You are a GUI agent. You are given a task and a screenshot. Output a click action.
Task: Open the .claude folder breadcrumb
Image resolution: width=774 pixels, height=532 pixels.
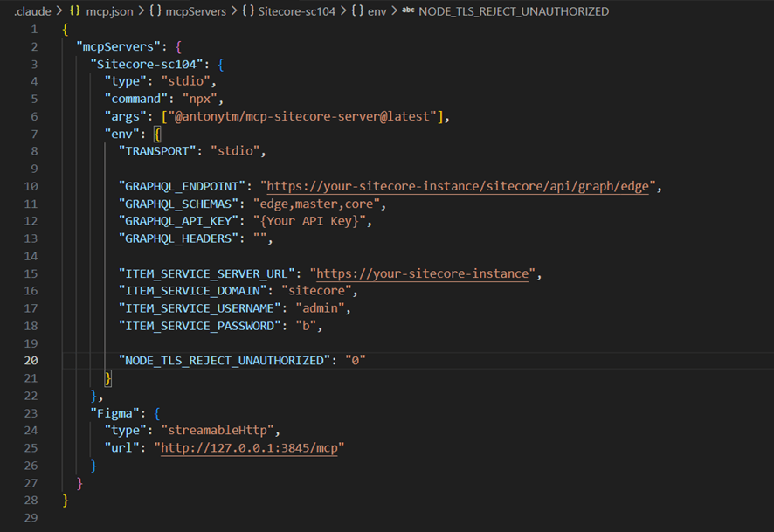(32, 11)
